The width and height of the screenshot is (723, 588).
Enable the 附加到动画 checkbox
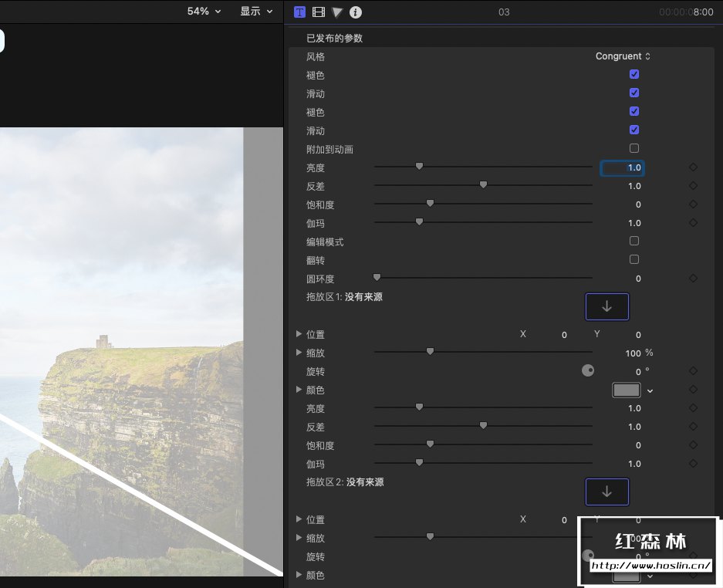[634, 148]
